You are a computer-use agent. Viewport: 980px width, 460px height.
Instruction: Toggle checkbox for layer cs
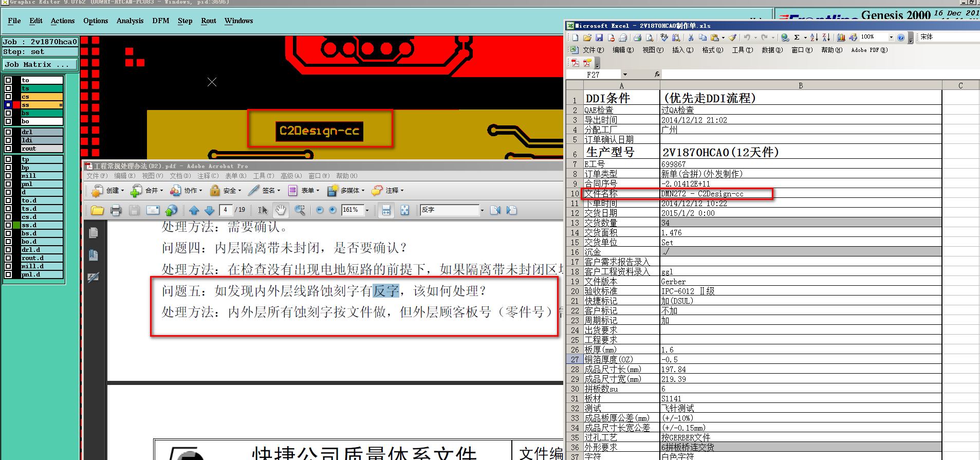coord(8,97)
